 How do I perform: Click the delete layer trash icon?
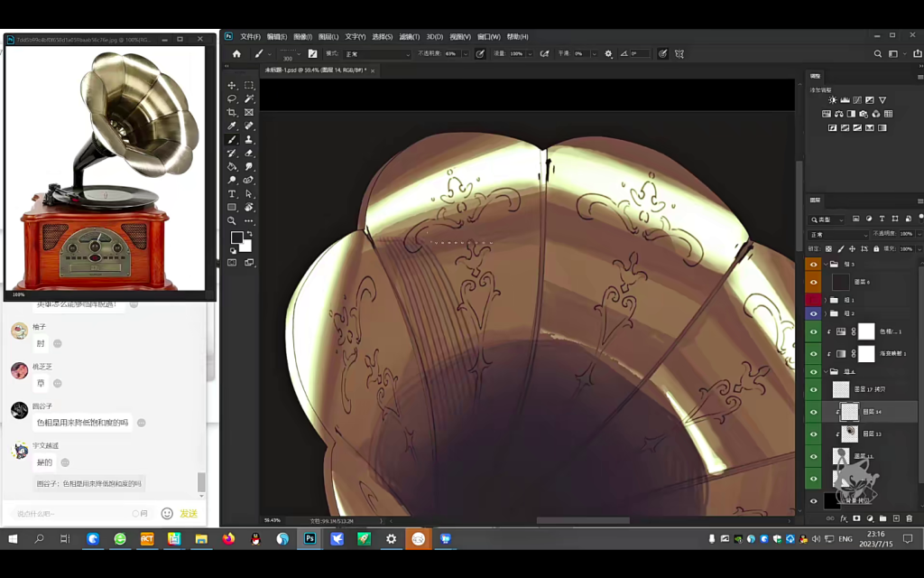(x=909, y=518)
